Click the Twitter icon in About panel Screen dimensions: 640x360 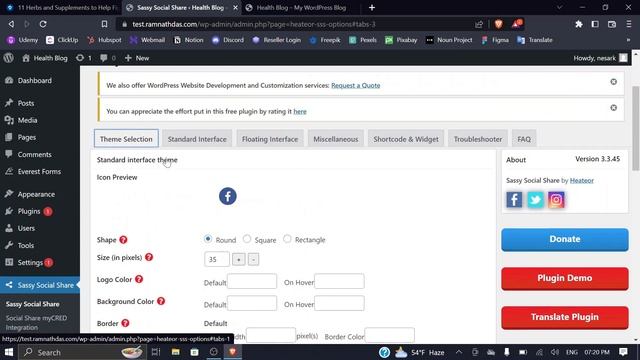coord(535,200)
